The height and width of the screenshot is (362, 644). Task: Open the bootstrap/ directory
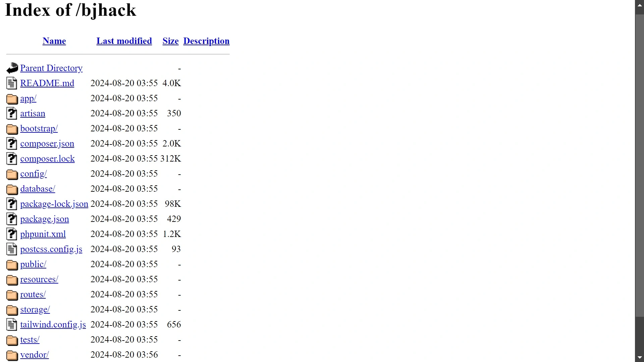[39, 128]
